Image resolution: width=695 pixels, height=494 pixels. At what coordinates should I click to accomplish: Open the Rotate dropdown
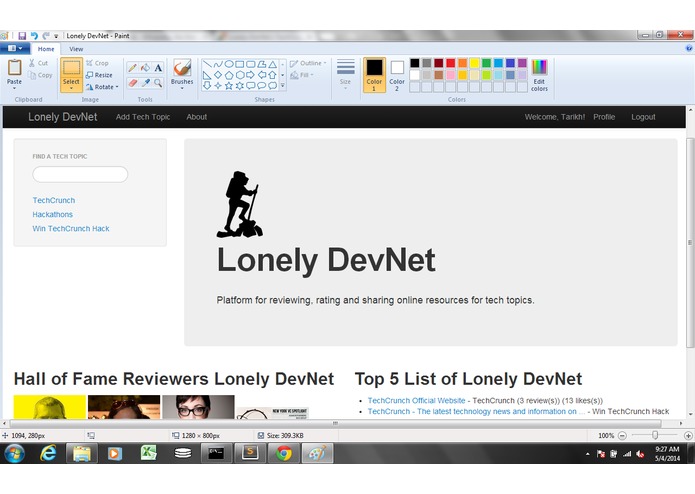(x=102, y=87)
